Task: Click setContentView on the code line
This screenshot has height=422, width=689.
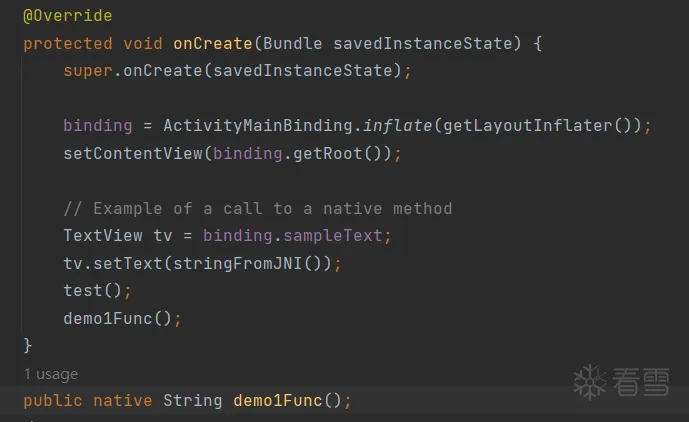Action: pyautogui.click(x=133, y=153)
